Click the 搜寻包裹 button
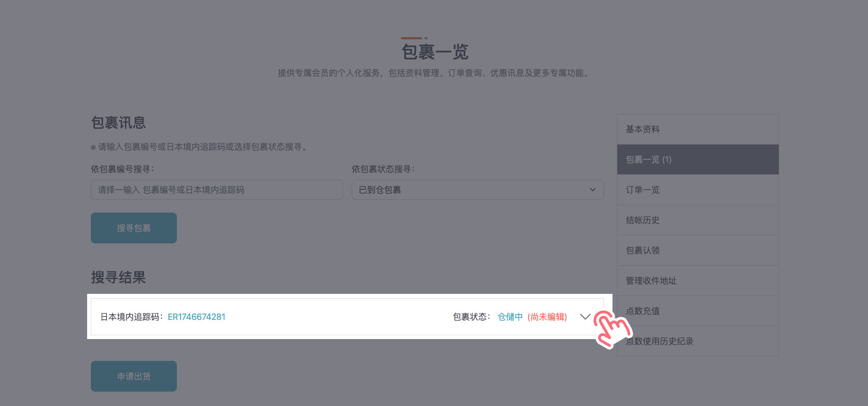This screenshot has width=868, height=406. click(134, 228)
